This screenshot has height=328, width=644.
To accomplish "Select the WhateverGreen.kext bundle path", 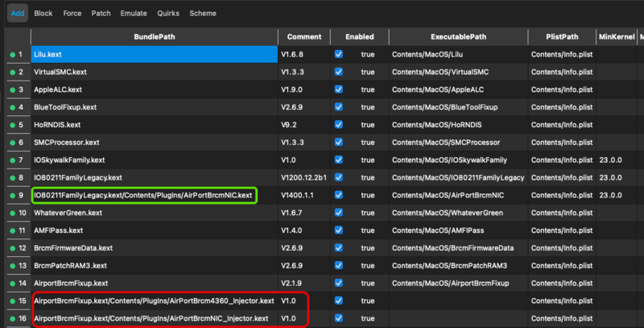I will [155, 213].
